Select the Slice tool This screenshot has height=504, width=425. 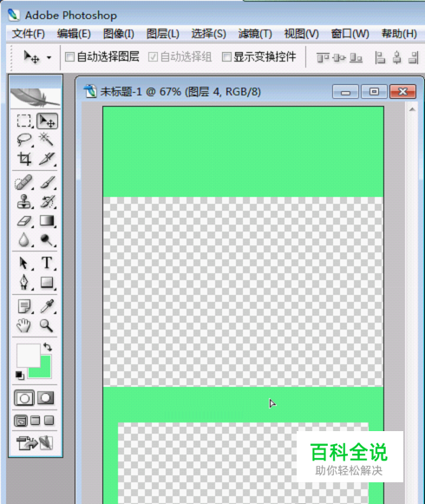coord(47,159)
